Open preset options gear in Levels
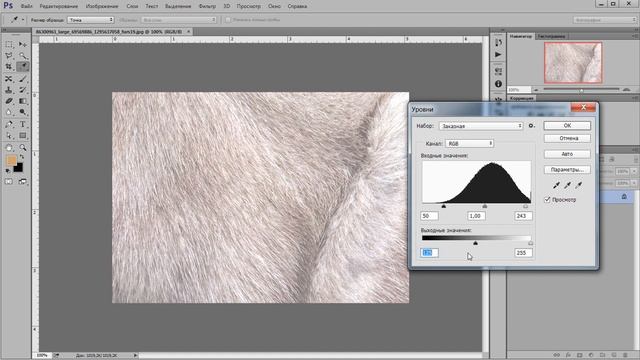This screenshot has width=640, height=360. point(531,126)
